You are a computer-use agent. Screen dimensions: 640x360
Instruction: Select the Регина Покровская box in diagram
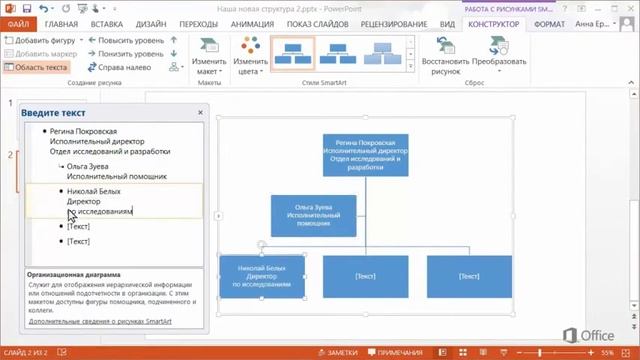[x=365, y=155]
